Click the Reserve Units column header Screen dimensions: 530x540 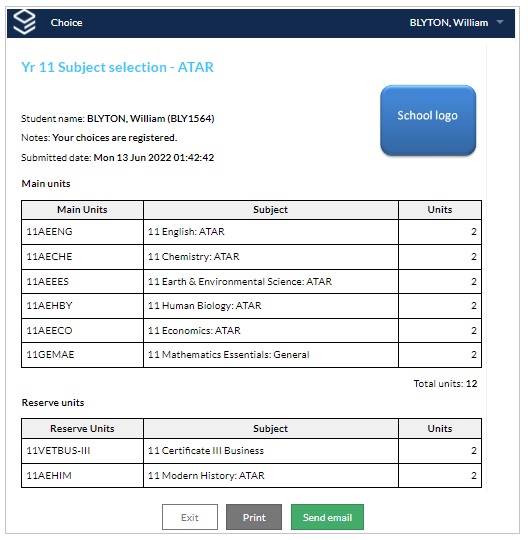click(82, 429)
